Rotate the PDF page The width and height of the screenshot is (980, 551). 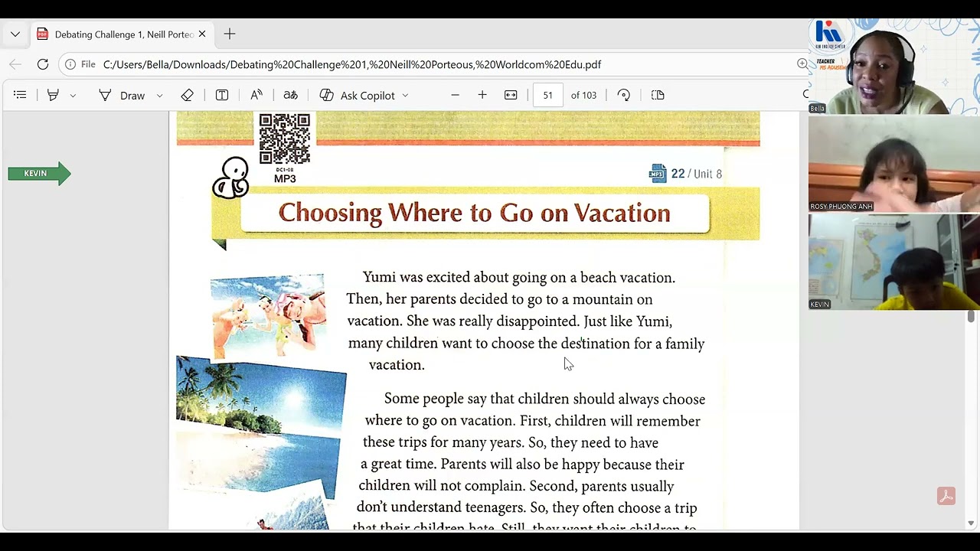click(624, 95)
